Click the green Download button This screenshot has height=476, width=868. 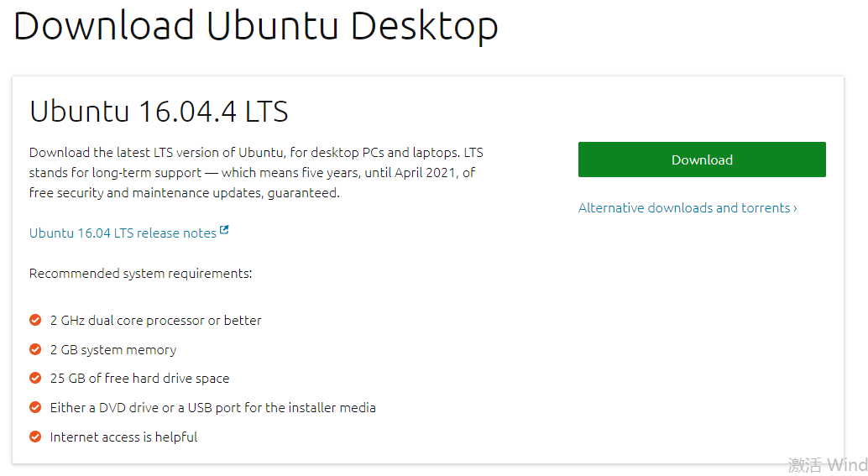pyautogui.click(x=701, y=160)
